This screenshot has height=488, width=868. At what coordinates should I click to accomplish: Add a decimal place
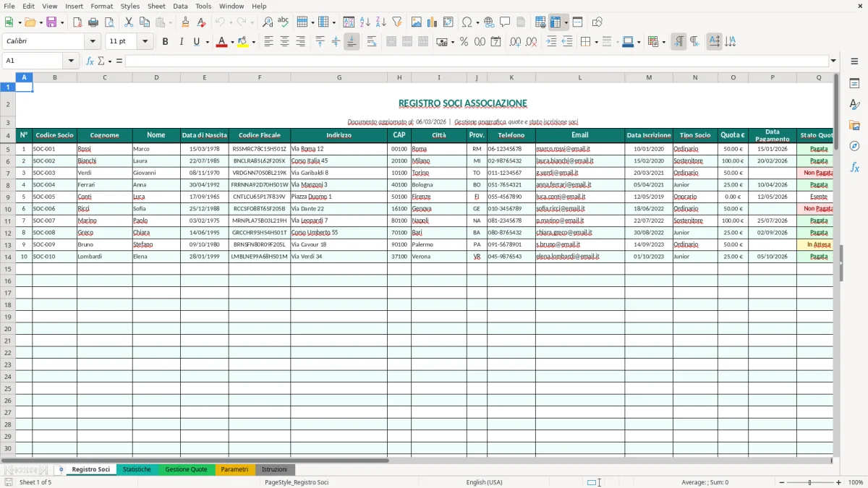tap(516, 42)
